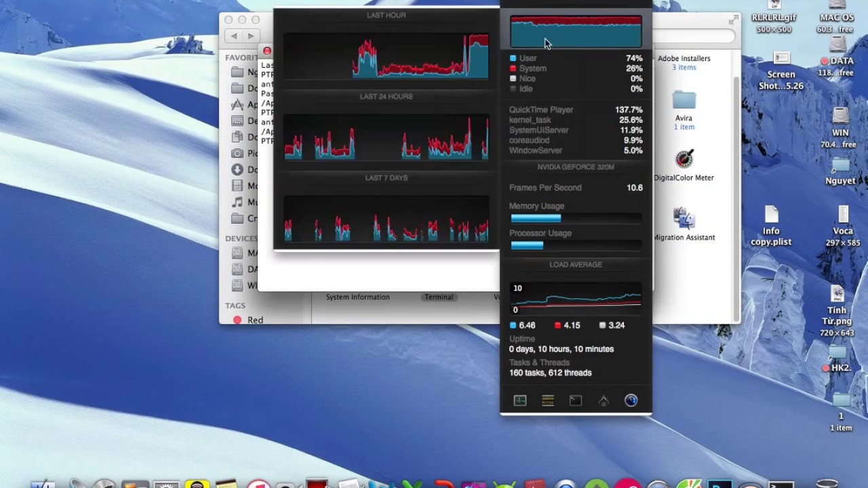Open iStat Menus preferences round blue icon
868x488 pixels.
[x=631, y=401]
